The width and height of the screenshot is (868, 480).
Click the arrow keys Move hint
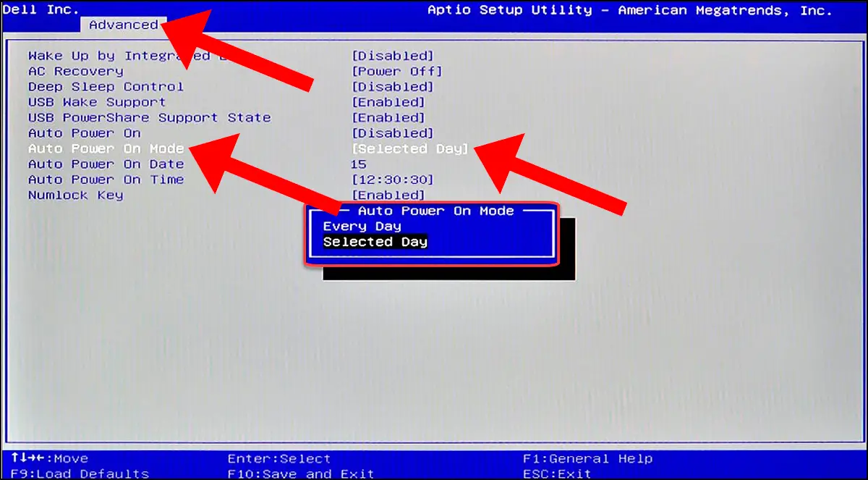point(49,458)
